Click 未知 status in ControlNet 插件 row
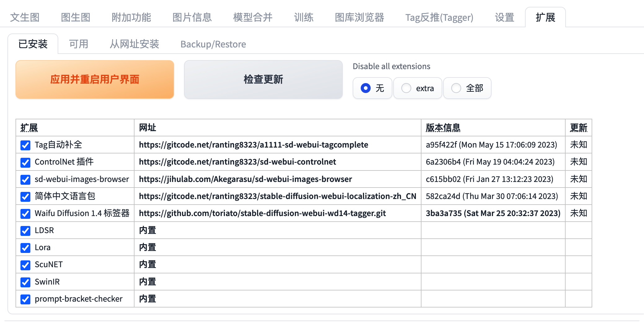Screen dimensions: 644x323 (x=579, y=162)
